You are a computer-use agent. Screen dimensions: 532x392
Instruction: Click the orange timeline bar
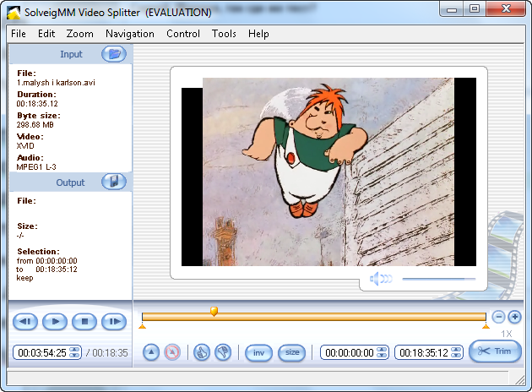(314, 317)
